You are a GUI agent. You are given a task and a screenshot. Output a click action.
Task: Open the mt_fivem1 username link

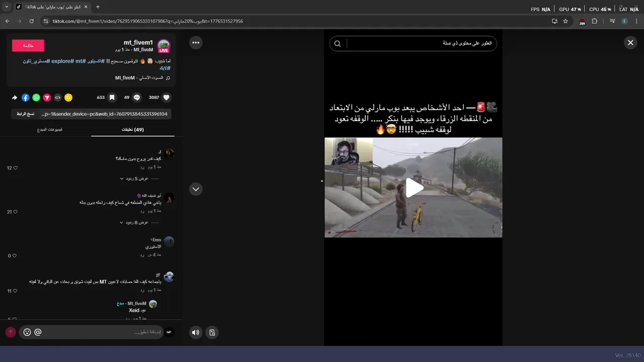coord(138,42)
